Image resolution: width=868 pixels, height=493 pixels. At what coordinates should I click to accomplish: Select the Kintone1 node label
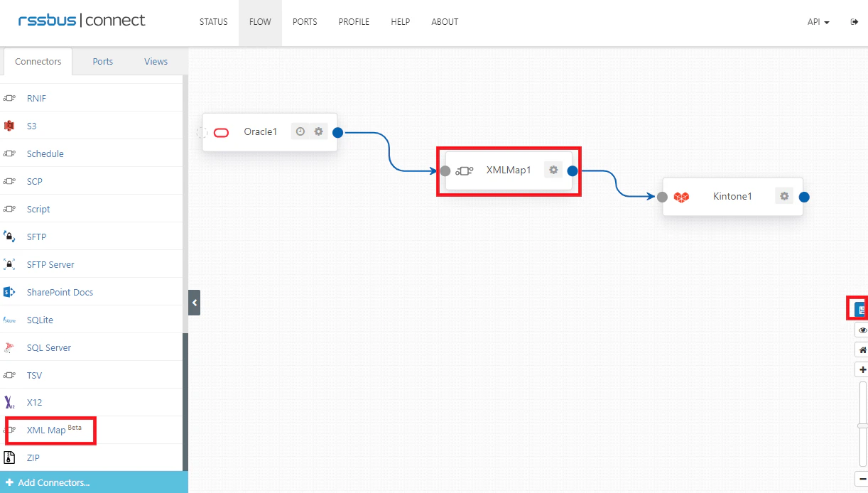click(732, 196)
